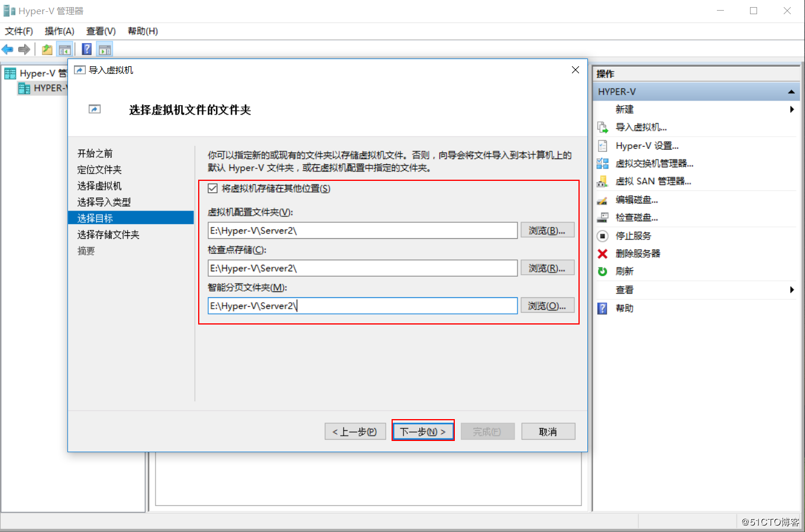Click the back navigation arrow in the toolbar
Screen dimensions: 805x532
tap(8, 49)
